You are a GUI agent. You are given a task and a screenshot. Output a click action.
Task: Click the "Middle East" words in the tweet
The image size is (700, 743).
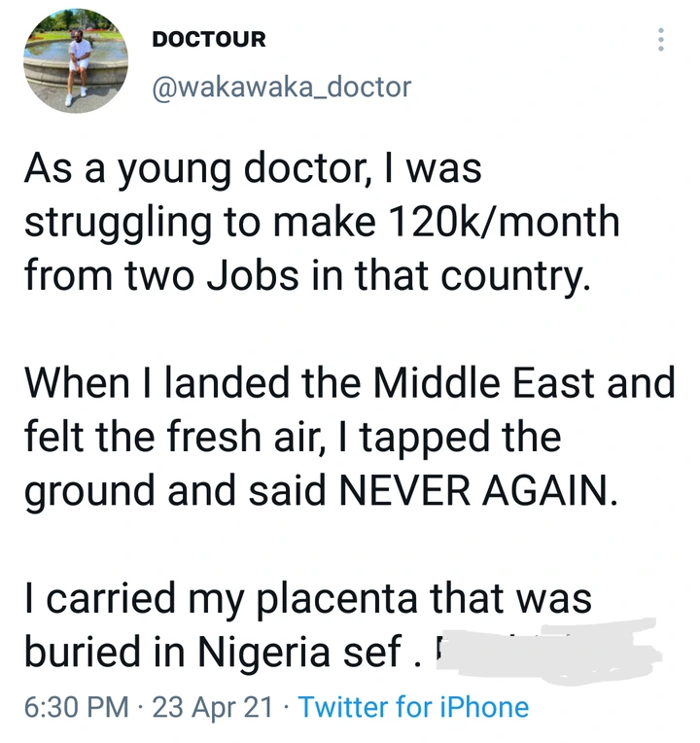pos(484,382)
